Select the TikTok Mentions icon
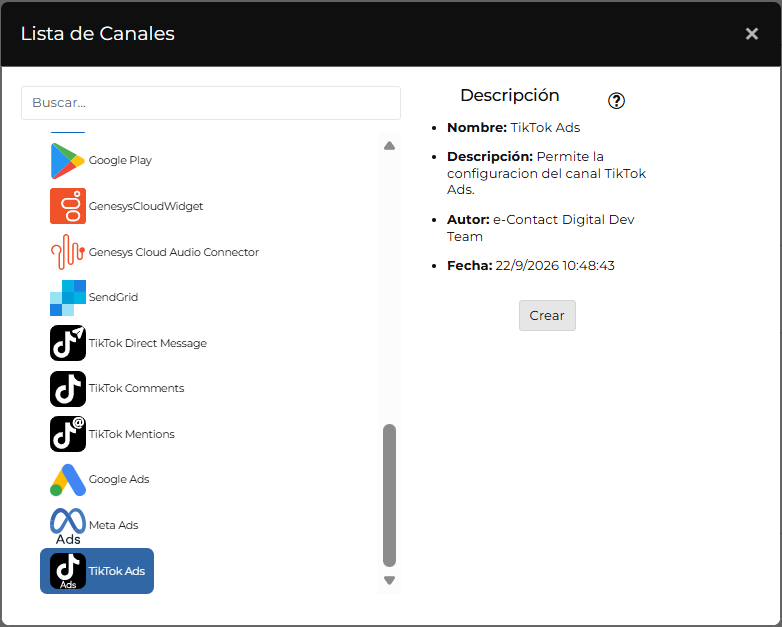The height and width of the screenshot is (627, 782). tap(68, 434)
